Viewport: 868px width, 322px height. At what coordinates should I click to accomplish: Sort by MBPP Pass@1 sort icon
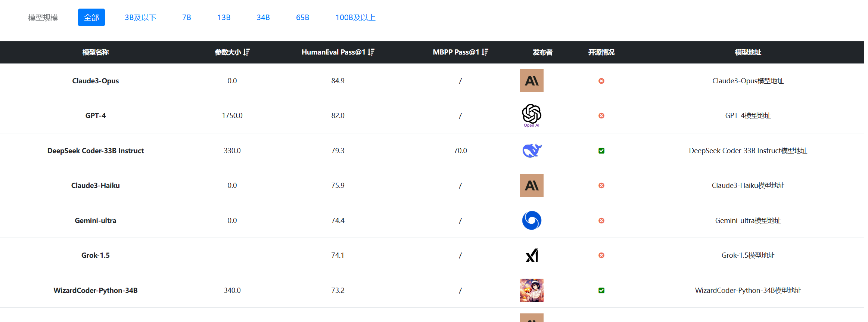(485, 52)
